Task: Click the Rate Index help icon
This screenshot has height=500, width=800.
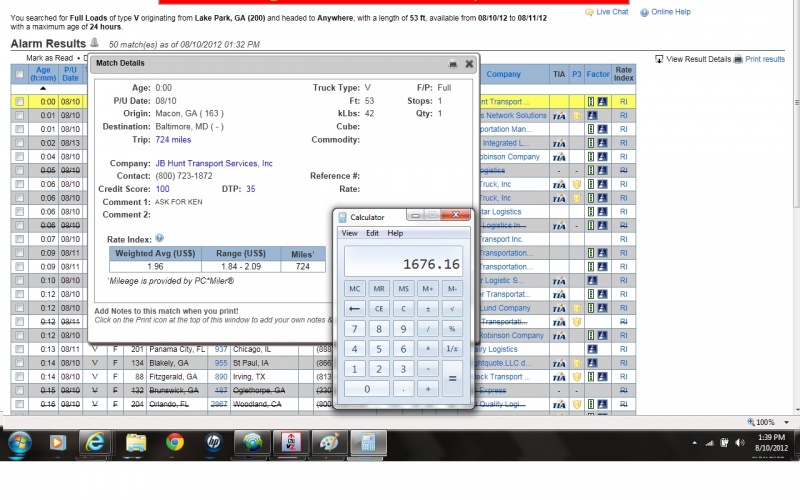Action: [x=160, y=238]
